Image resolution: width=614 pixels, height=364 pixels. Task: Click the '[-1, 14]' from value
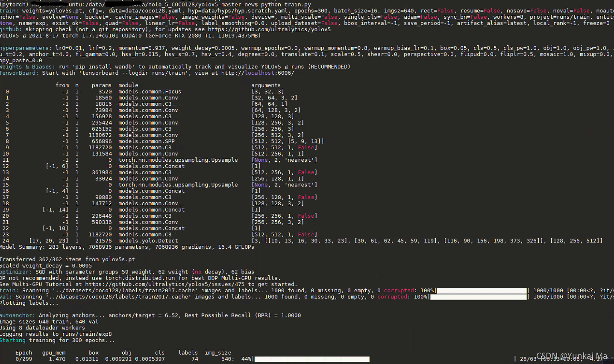(56, 210)
